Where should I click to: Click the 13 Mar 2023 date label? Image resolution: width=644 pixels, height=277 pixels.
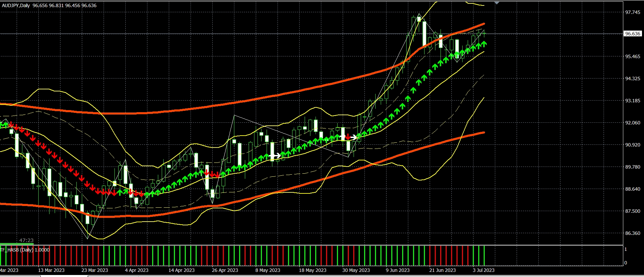point(51,270)
